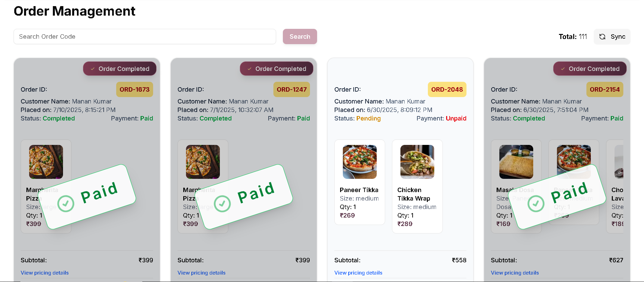The height and width of the screenshot is (282, 644).
Task: View pricing details of order ORD-2048
Action: [x=358, y=273]
